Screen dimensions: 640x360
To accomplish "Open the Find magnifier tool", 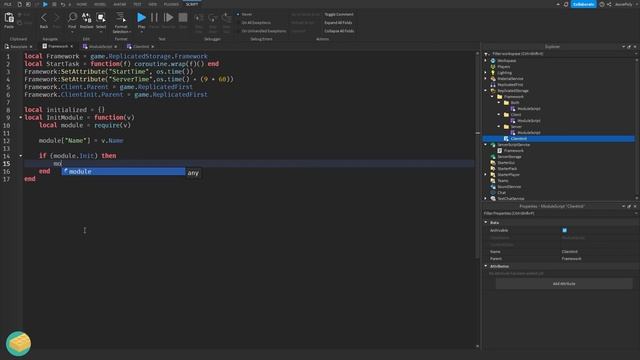I will (72, 18).
